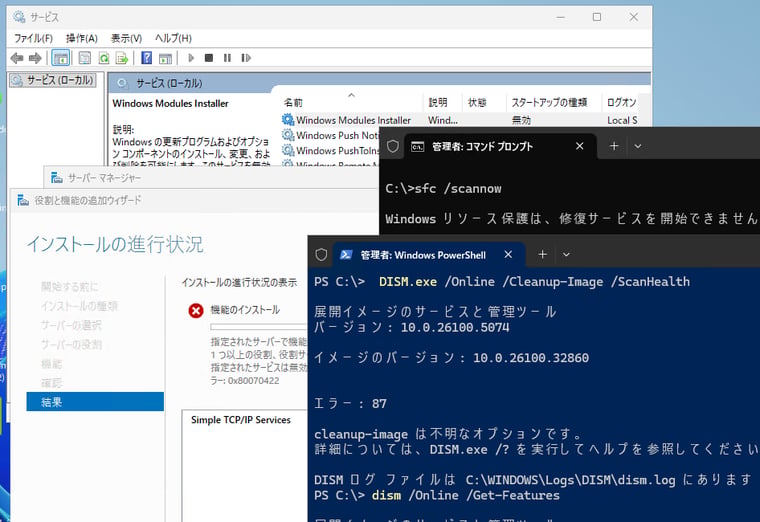
Task: Open ヘルプ(H) menu in Services window
Action: click(173, 38)
